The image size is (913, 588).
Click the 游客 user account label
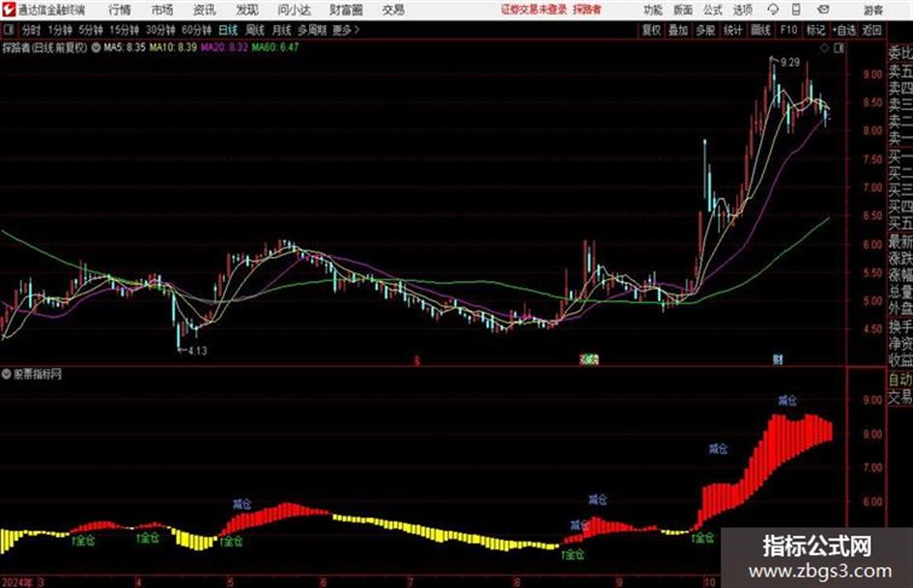[872, 10]
